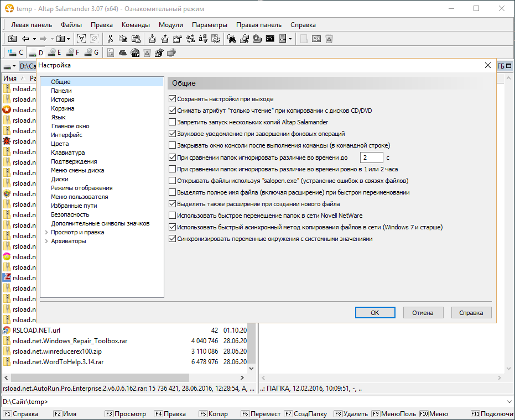Uncheck 'Сохранять настройки при выходе'
Viewport: 515px width, 420px height.
[x=172, y=99]
